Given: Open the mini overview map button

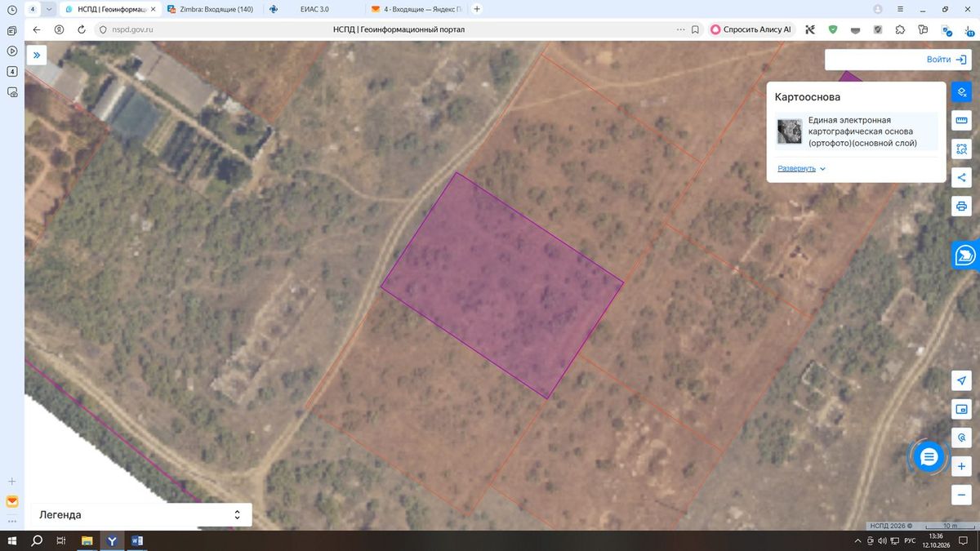Looking at the screenshot, I should pyautogui.click(x=962, y=409).
